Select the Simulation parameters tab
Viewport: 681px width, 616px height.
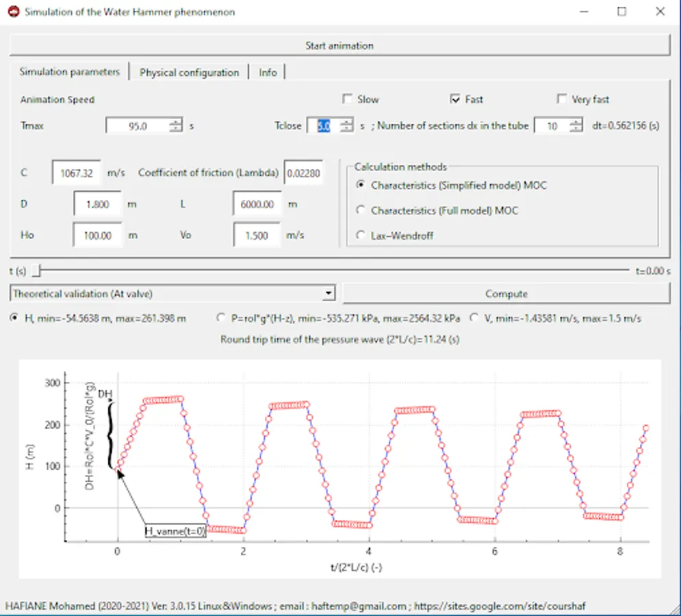[70, 72]
